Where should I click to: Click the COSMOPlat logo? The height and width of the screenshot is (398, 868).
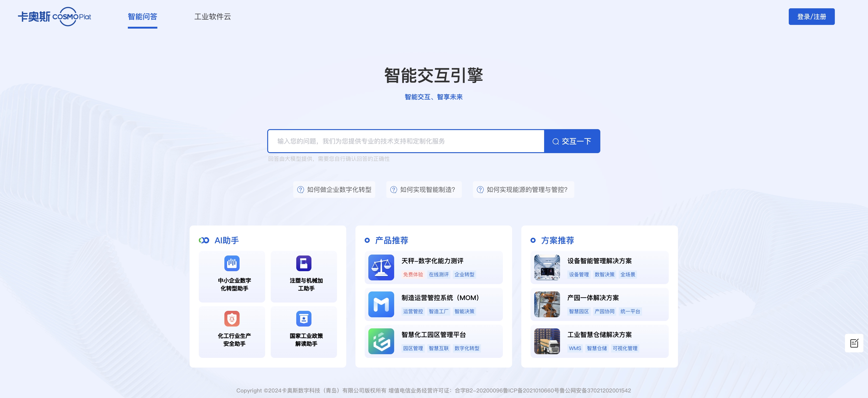[x=55, y=17]
